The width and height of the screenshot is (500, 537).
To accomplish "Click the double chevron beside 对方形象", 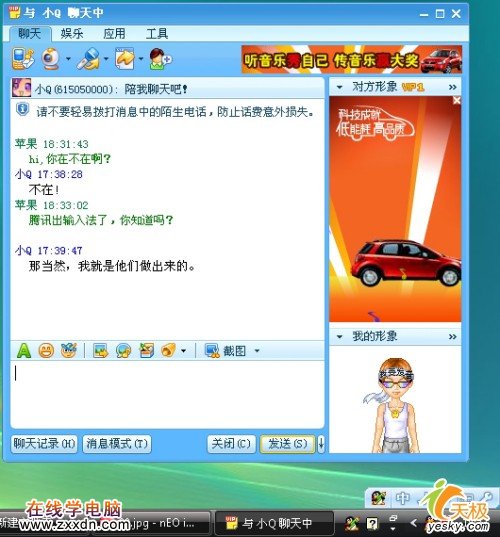I will [452, 87].
